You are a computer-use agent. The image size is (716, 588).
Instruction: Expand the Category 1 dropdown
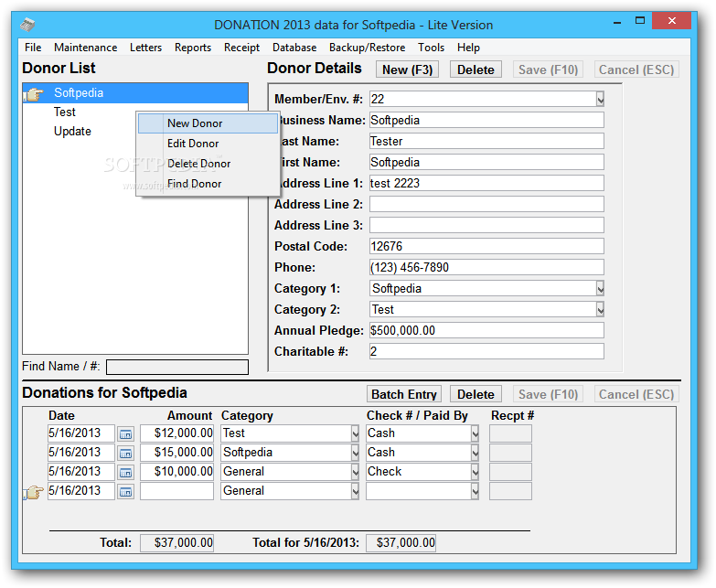click(600, 289)
